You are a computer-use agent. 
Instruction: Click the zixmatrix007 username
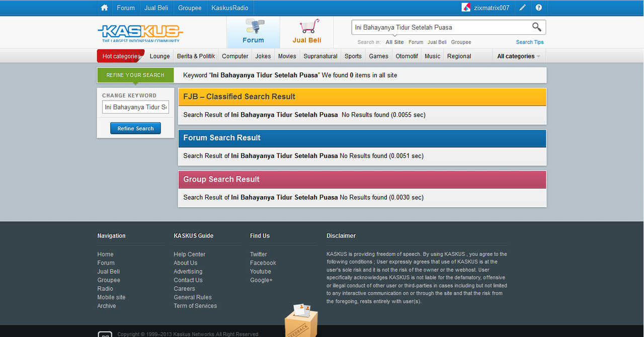coord(492,8)
